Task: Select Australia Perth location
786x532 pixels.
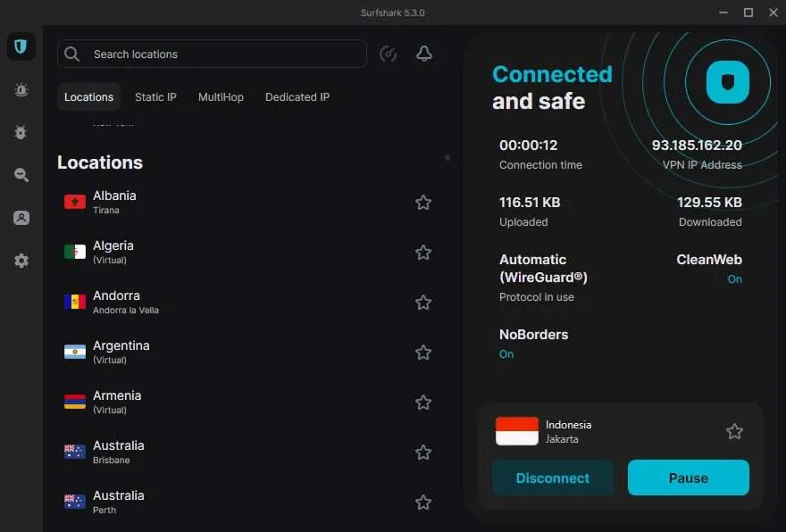Action: pyautogui.click(x=248, y=502)
